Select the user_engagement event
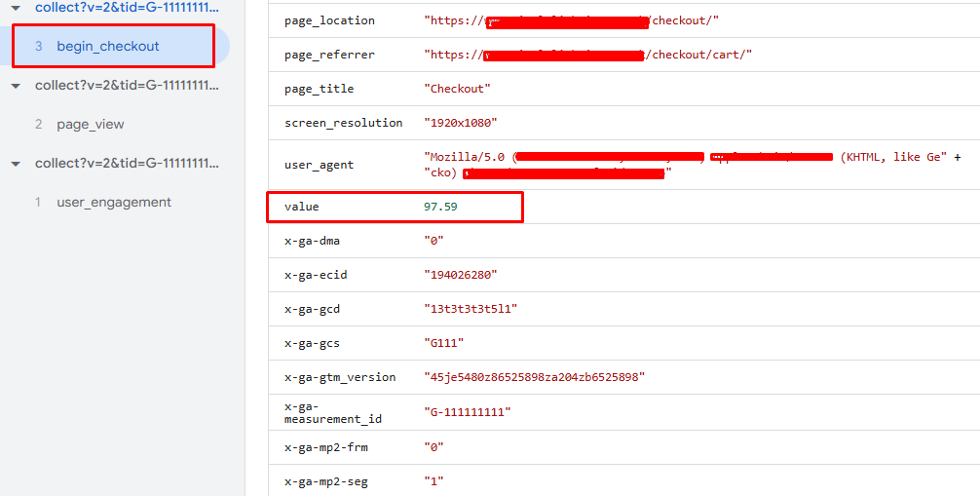 click(114, 203)
